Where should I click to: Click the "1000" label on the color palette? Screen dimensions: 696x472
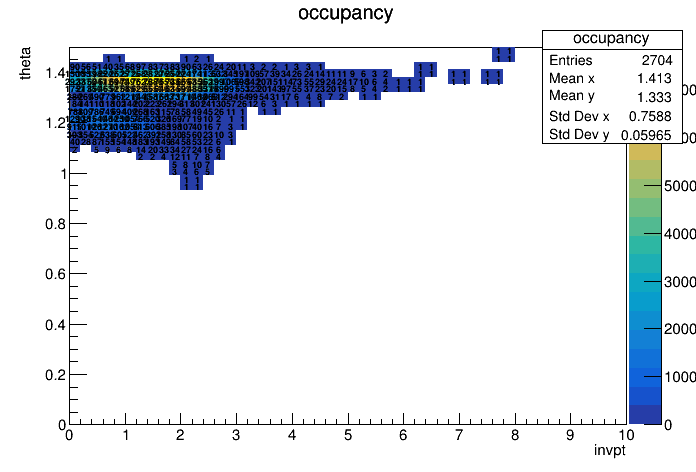coord(680,377)
